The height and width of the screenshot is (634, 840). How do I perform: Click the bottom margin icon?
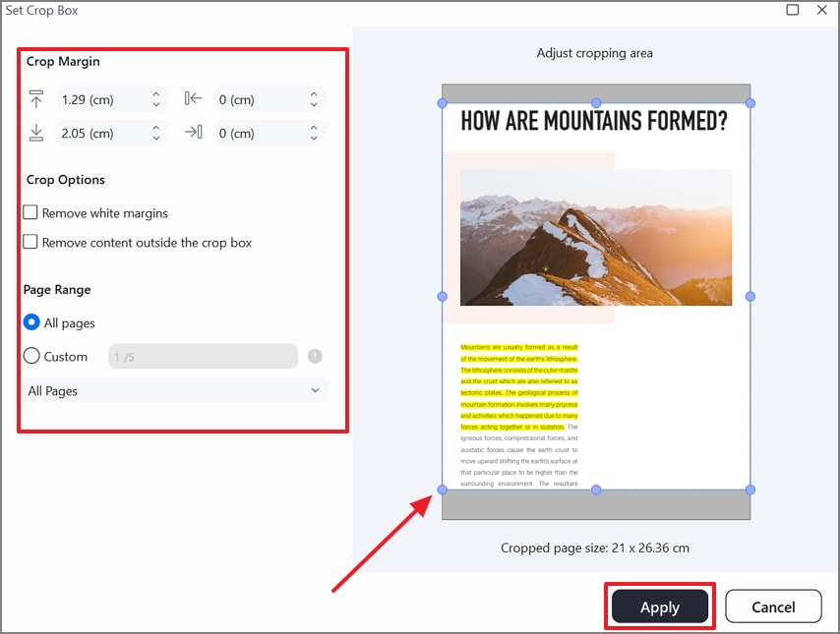point(35,132)
